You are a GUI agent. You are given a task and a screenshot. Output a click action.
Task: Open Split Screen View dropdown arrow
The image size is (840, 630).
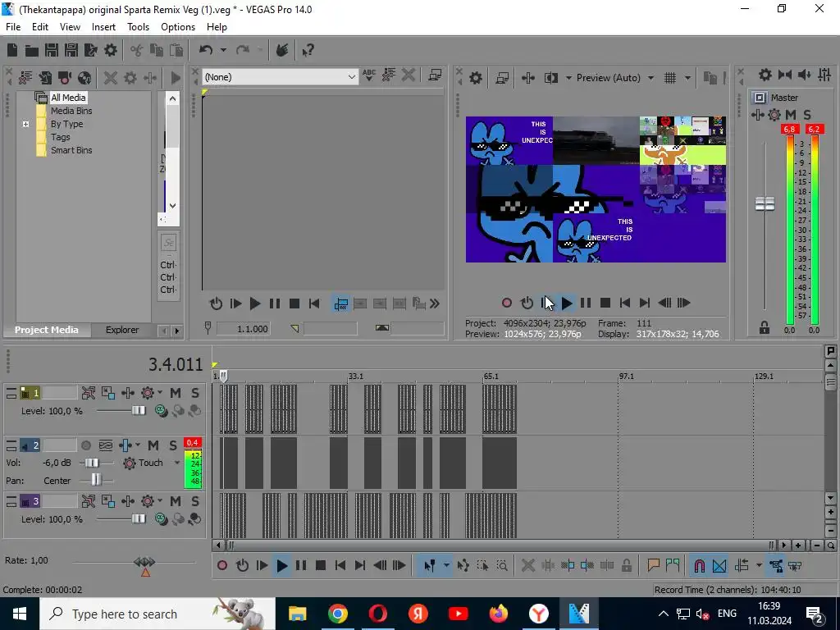click(x=568, y=78)
